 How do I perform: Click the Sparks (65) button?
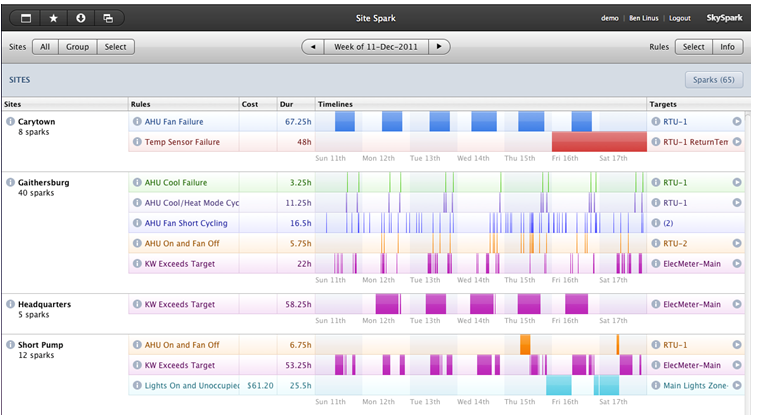coord(714,80)
